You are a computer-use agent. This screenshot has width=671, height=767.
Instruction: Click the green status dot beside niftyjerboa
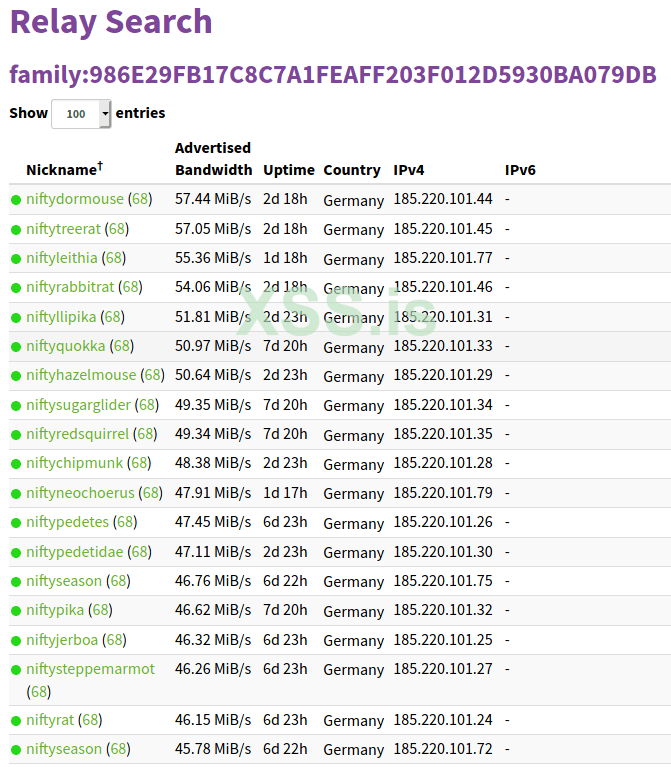click(16, 640)
